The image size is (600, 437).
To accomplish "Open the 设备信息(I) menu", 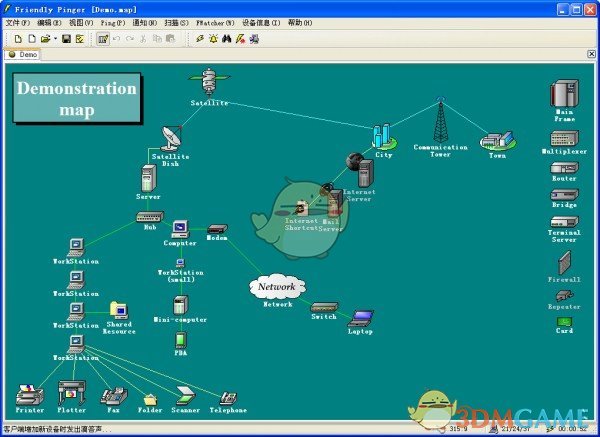I will 261,23.
